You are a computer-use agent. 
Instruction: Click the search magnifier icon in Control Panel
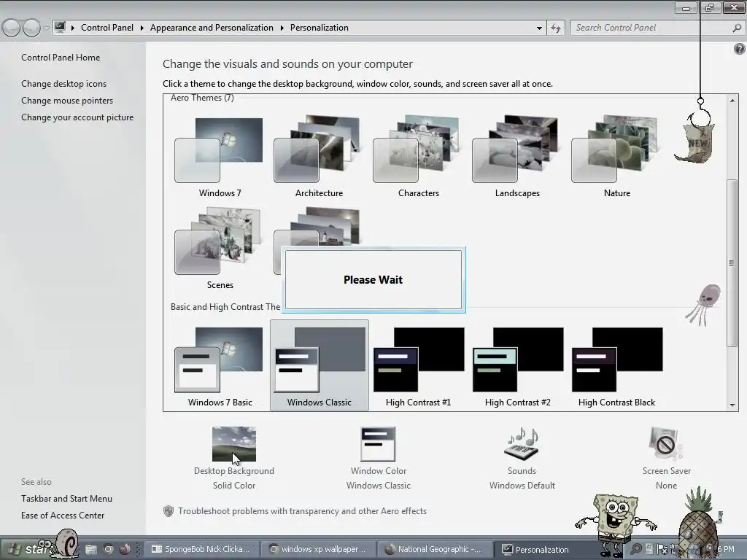coord(737,28)
